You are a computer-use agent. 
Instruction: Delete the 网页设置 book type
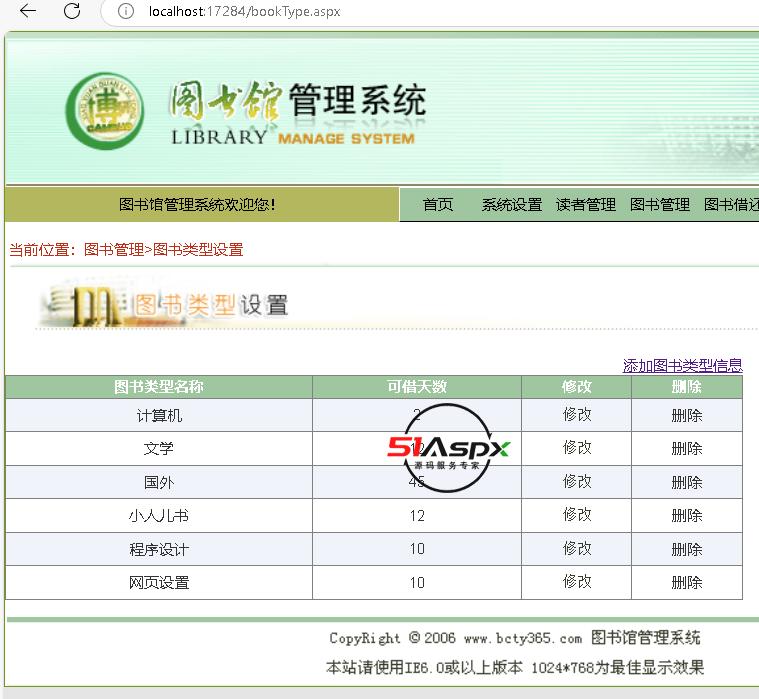(x=686, y=582)
